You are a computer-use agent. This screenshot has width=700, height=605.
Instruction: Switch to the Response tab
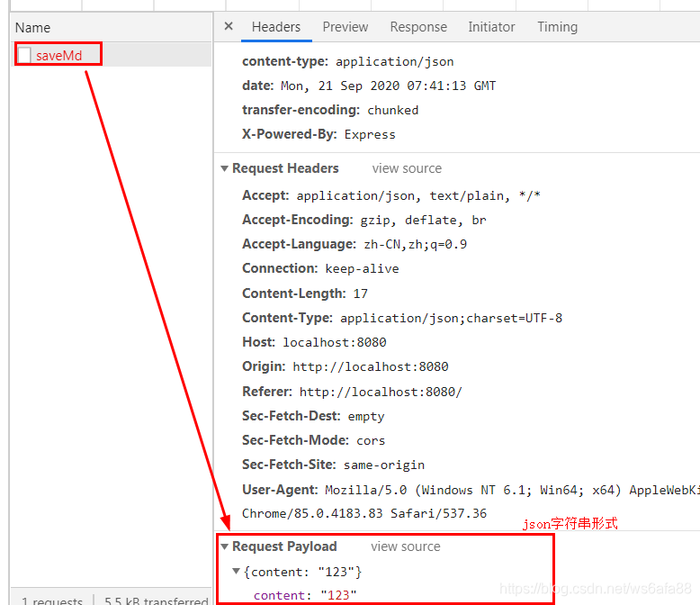(x=418, y=27)
